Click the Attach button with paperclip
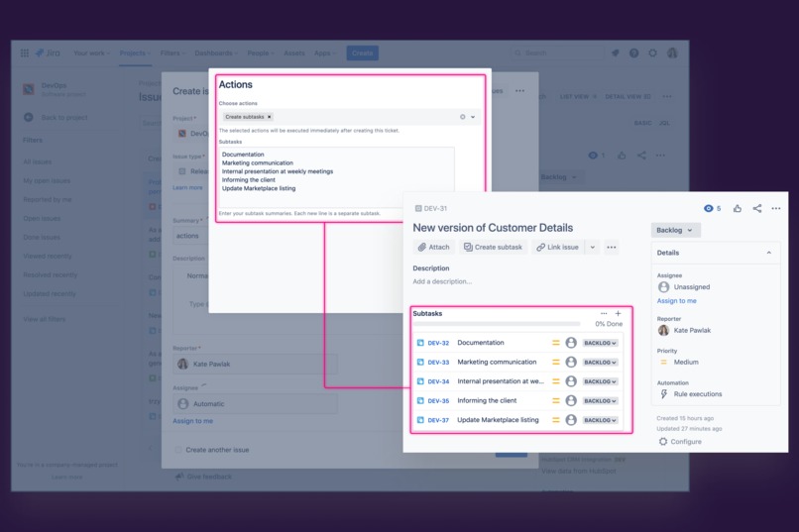This screenshot has height=532, width=799. pos(433,247)
